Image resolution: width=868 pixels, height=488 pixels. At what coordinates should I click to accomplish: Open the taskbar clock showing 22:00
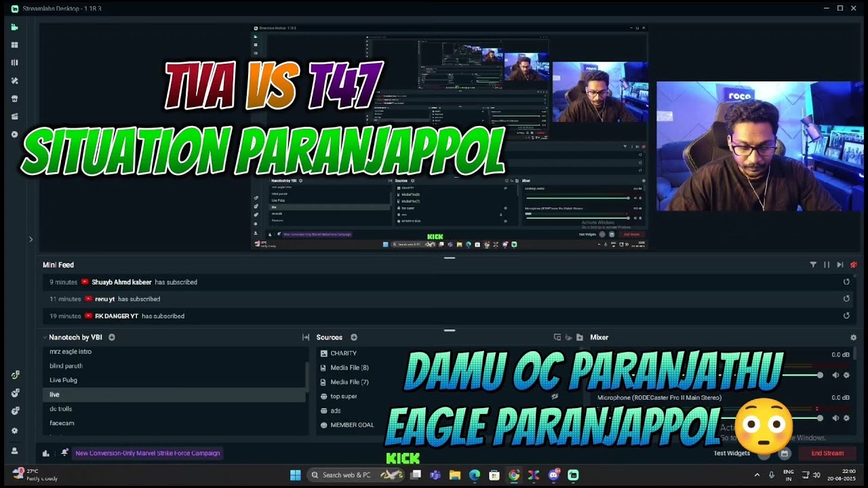pos(841,475)
